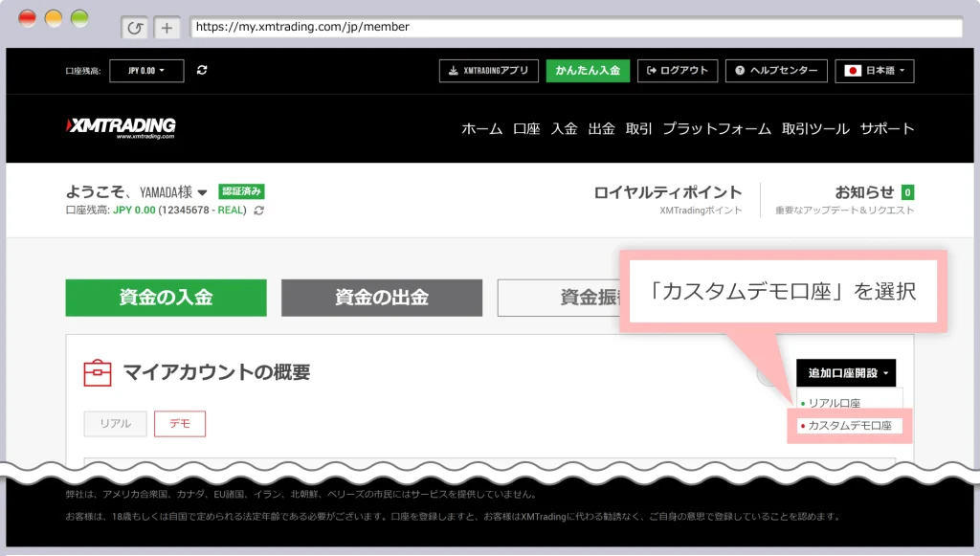Click the XMTRADING logo
Viewport: 980px width, 556px height.
point(122,127)
